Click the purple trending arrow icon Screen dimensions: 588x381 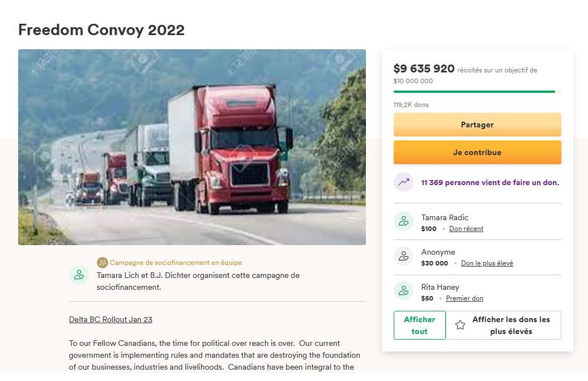[x=403, y=182]
